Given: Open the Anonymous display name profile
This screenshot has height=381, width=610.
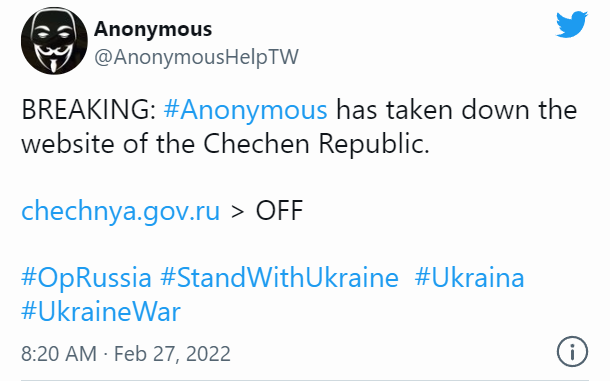Looking at the screenshot, I should 153,29.
